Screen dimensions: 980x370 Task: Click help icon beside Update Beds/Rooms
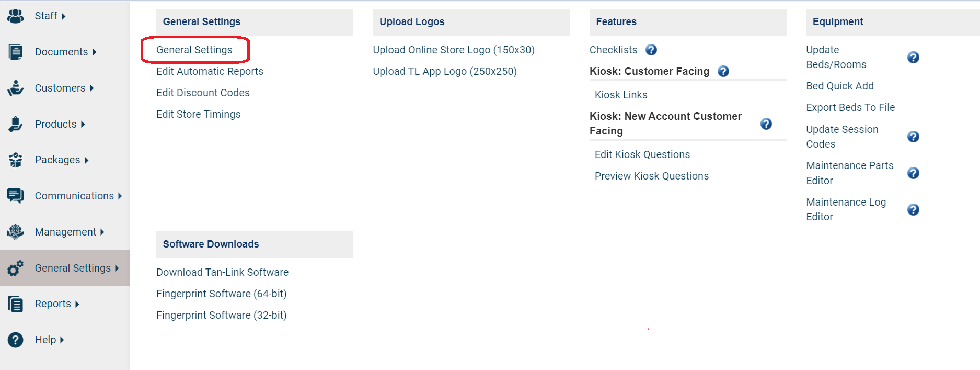tap(913, 58)
